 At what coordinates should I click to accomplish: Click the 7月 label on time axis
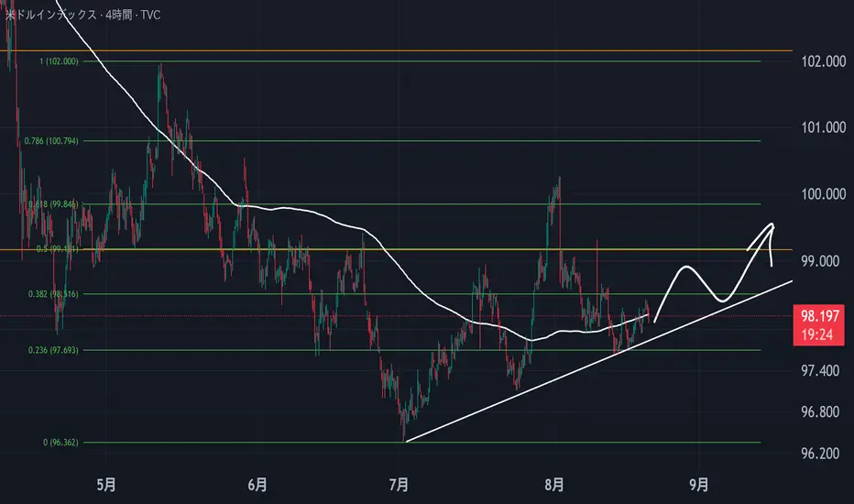pyautogui.click(x=400, y=485)
